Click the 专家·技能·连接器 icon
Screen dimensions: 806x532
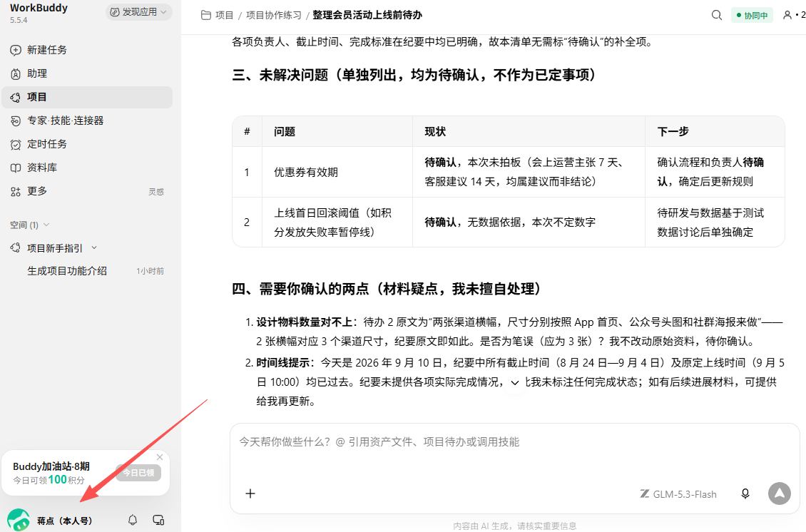tap(16, 121)
